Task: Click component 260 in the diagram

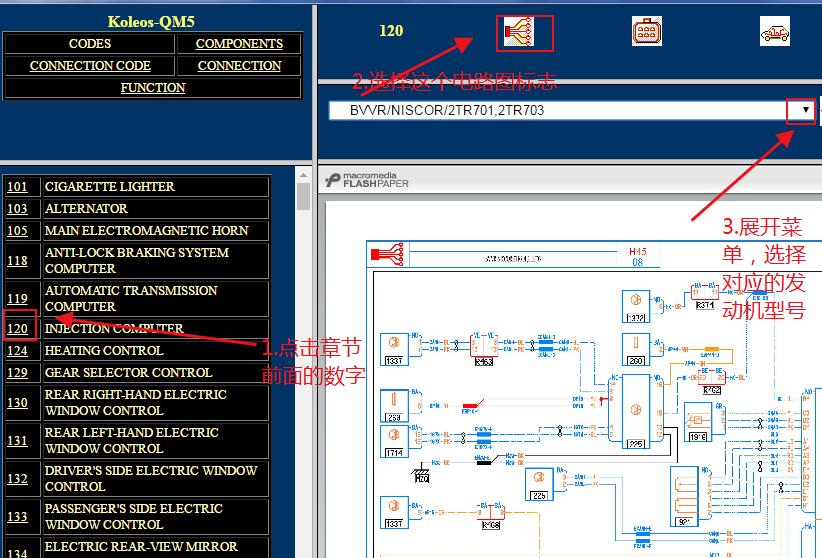Action: point(636,349)
